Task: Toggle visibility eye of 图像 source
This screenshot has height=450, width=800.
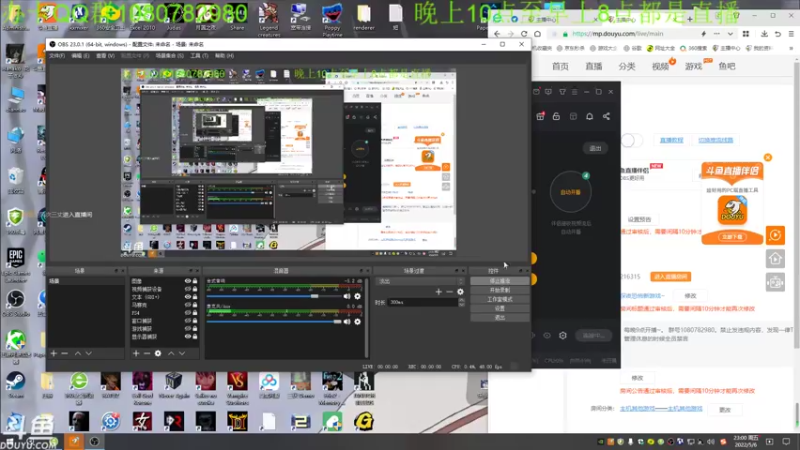Action: [188, 281]
